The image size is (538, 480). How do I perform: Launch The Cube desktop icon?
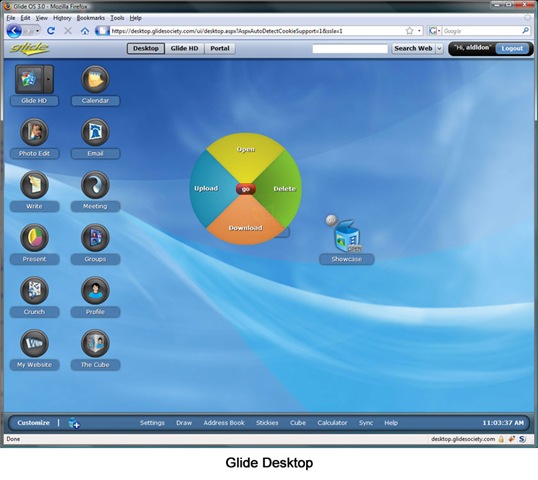coord(95,343)
